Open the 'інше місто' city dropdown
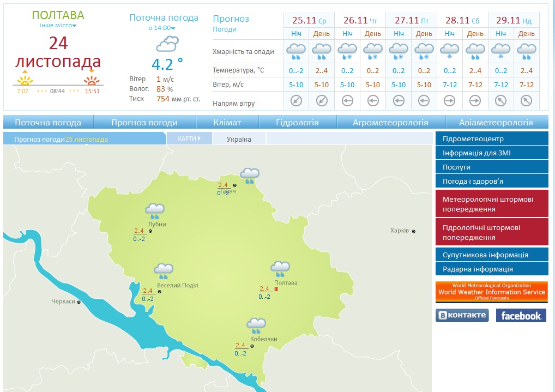The image size is (555, 392). pos(58,26)
